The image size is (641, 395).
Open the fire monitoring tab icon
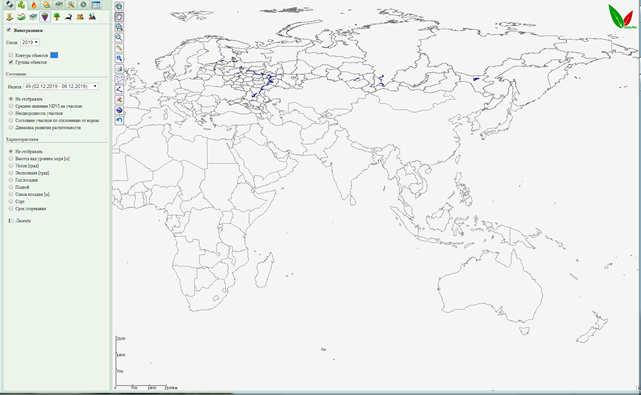pyautogui.click(x=34, y=5)
